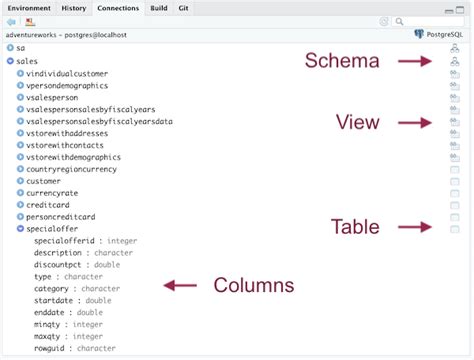The image size is (474, 360).
Task: Collapse the sales schema node
Action: 10,61
